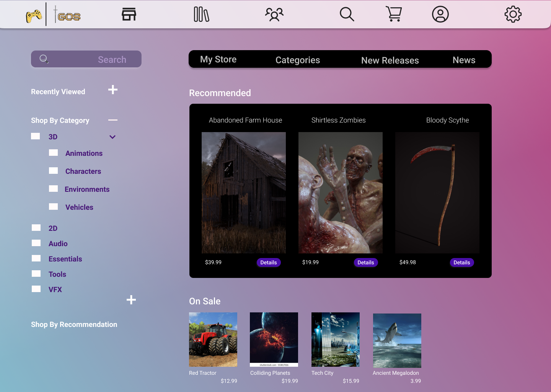
Task: Click into the Search field
Action: click(x=86, y=59)
